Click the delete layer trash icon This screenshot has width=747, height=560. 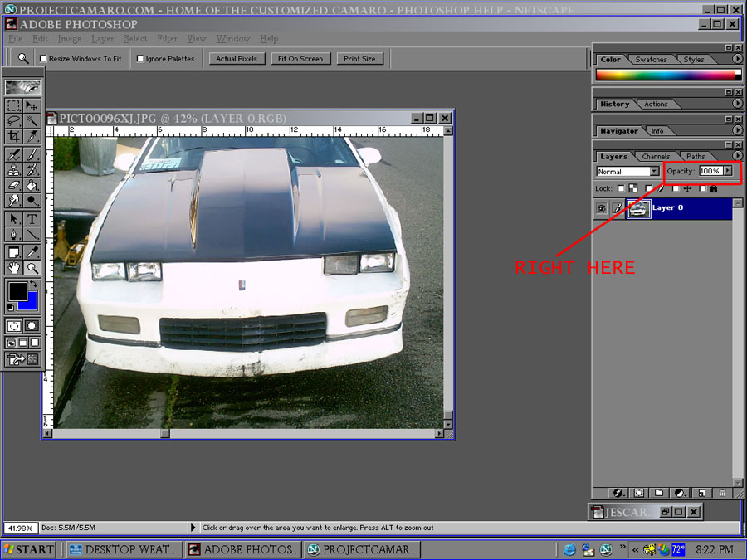tap(722, 493)
